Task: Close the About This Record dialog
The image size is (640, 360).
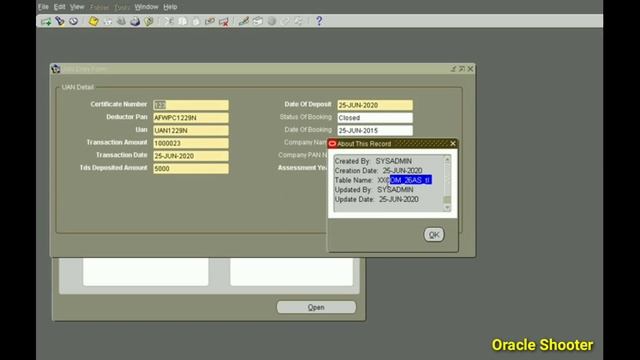Action: [x=453, y=143]
